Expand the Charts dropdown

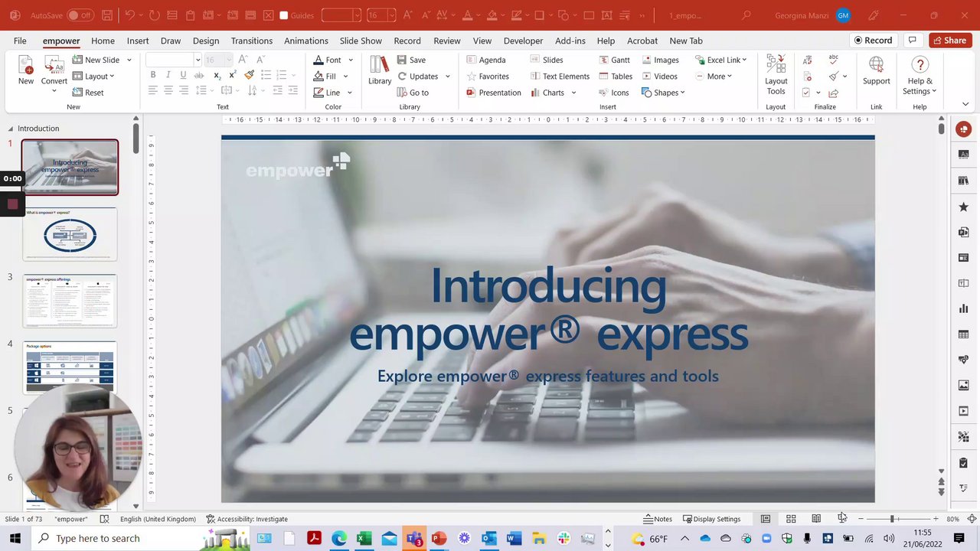click(573, 93)
